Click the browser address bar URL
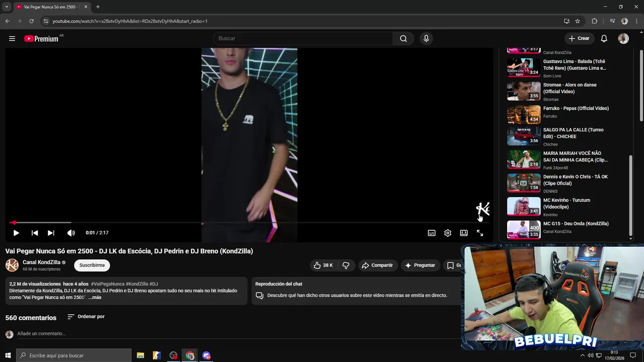This screenshot has width=644, height=362. click(130, 21)
